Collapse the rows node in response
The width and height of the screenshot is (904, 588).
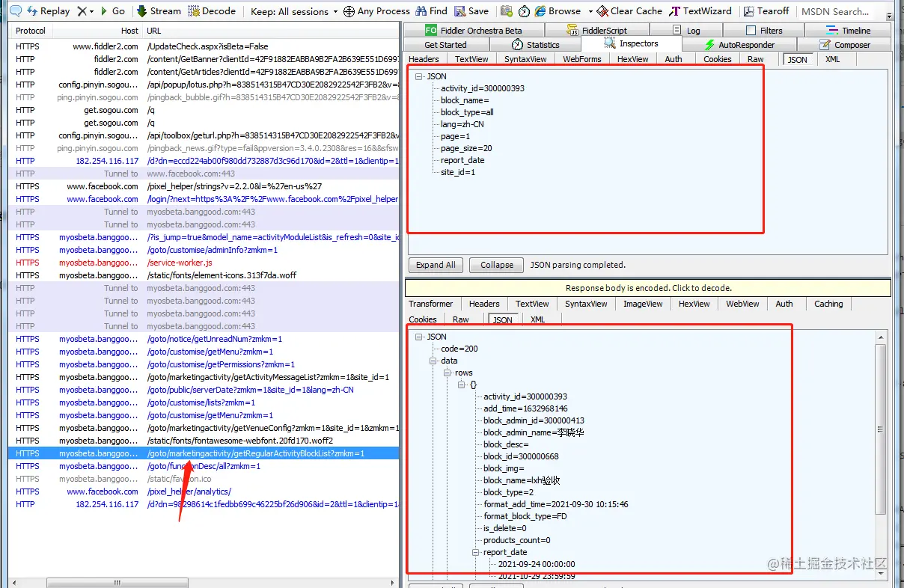point(448,373)
